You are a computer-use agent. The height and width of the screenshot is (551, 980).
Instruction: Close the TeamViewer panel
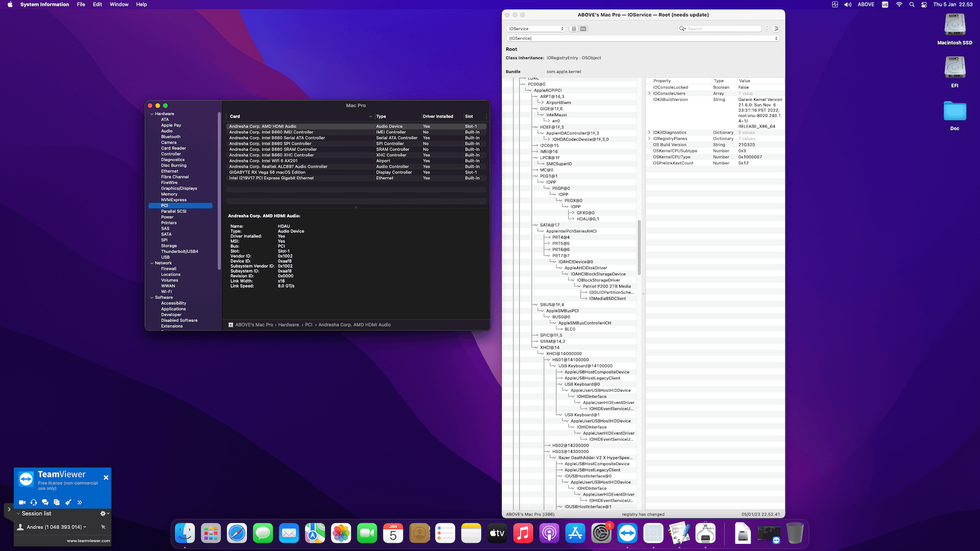106,478
